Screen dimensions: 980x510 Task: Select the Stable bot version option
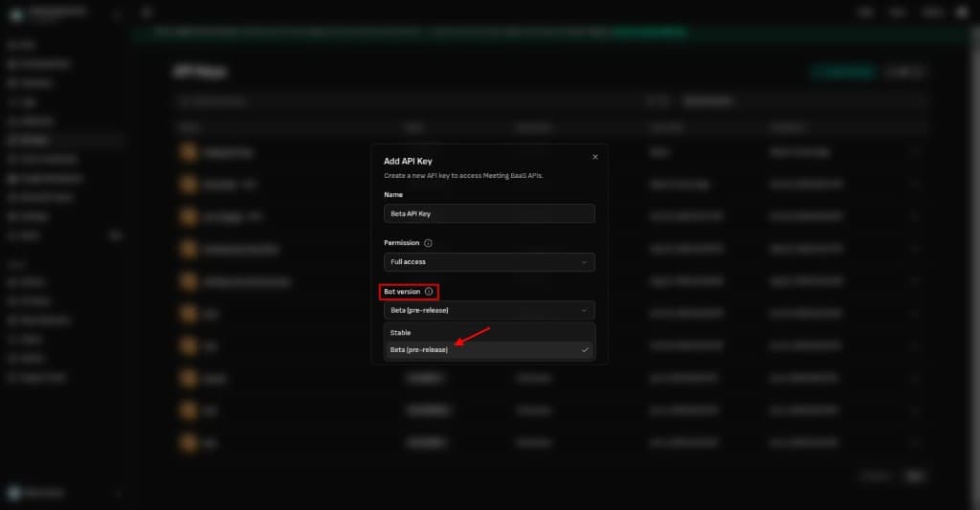click(489, 332)
